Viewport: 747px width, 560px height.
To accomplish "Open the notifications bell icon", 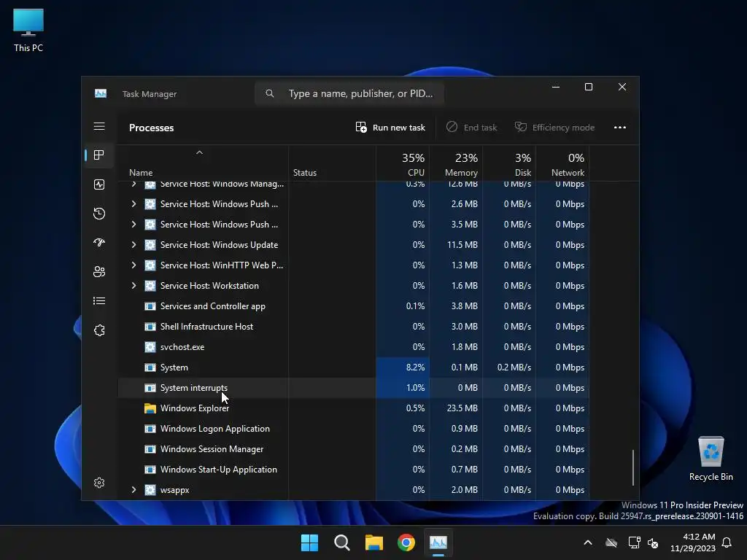I will click(727, 542).
